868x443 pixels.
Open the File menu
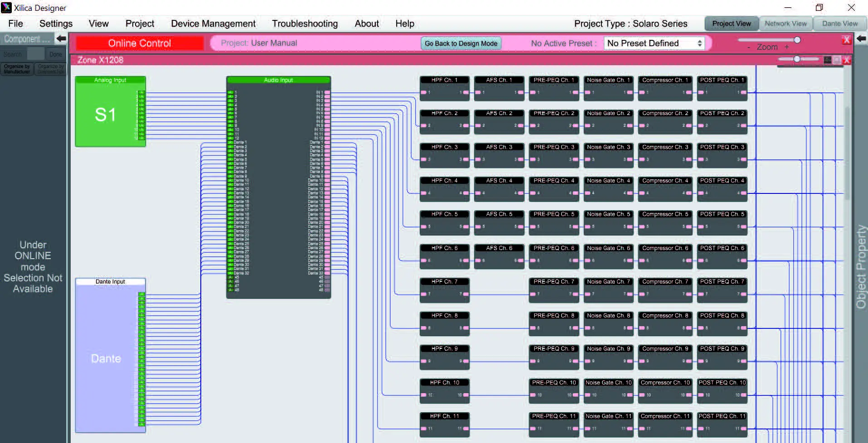click(x=15, y=24)
